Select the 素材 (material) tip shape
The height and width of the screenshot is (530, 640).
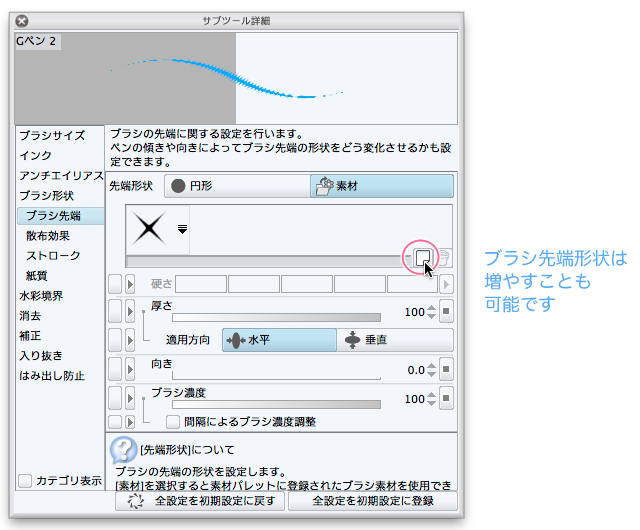click(x=381, y=185)
